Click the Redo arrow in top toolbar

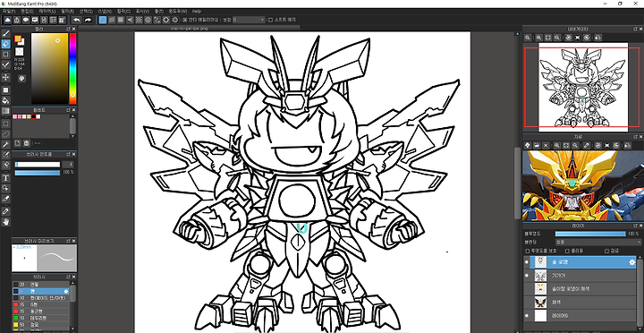tap(88, 20)
